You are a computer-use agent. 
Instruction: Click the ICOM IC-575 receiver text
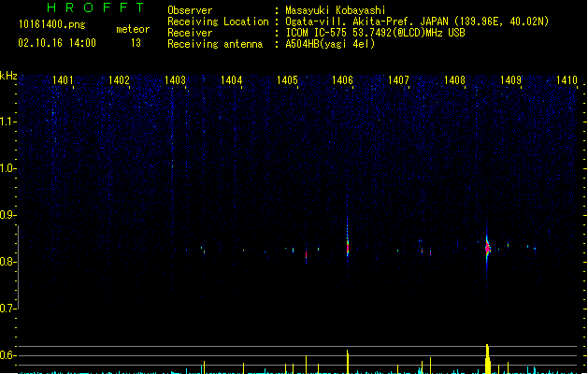(x=375, y=33)
